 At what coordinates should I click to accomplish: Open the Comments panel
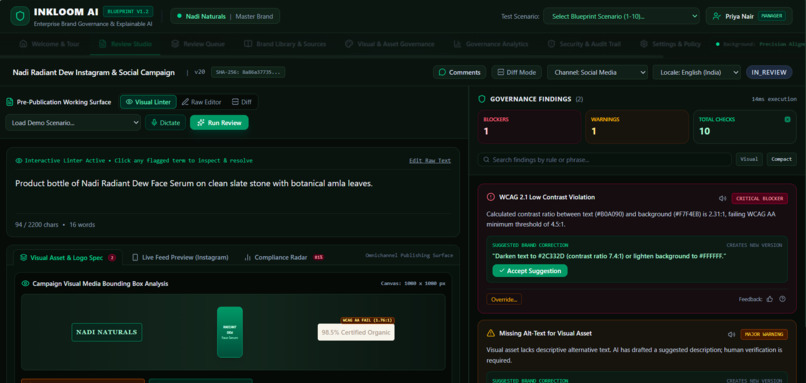[x=459, y=72]
